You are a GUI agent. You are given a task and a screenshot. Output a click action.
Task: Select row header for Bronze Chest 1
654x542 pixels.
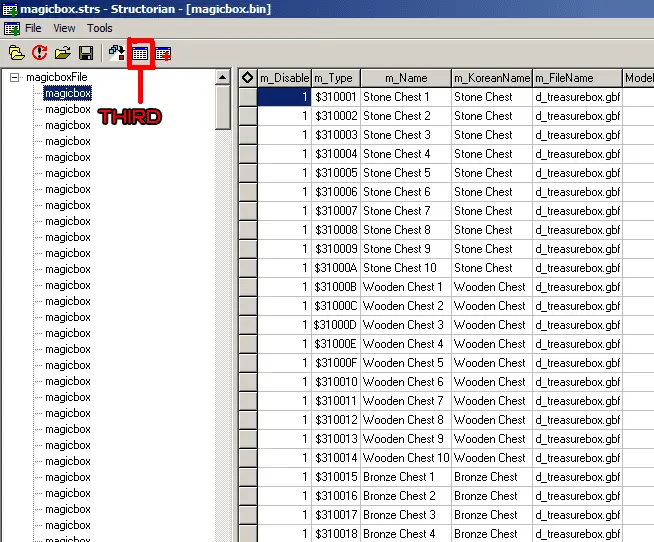pos(248,476)
